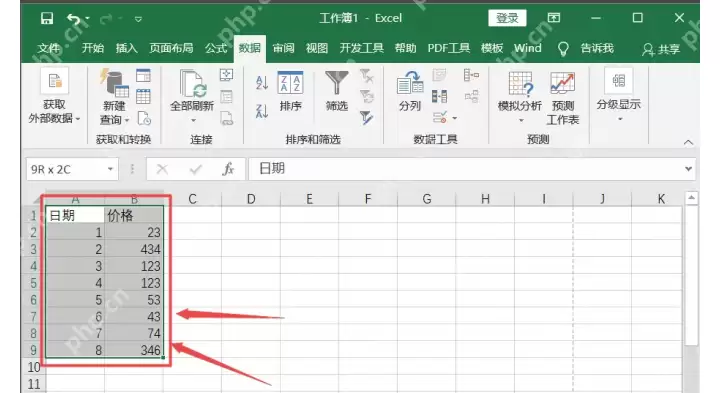720x393 pixels.
Task: Collapse the ribbon with the chevron
Action: tap(688, 142)
